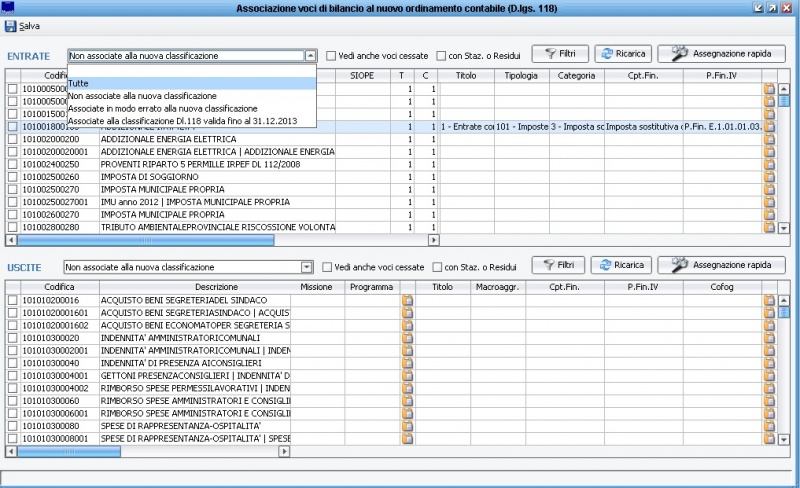The image size is (800, 488).
Task: Click Programma lookup icon for INDENNITA' AMMINISTRATORICOMUNALI row
Action: coord(407,338)
